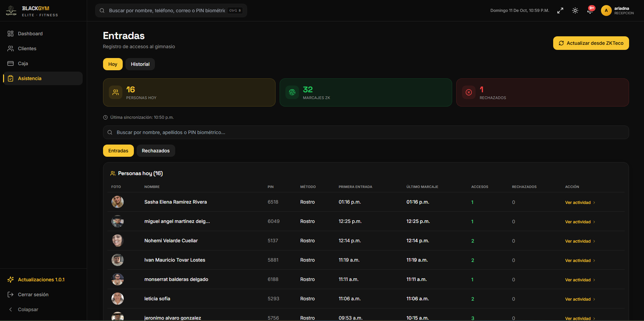Switch theme using the sun icon

[x=575, y=11]
